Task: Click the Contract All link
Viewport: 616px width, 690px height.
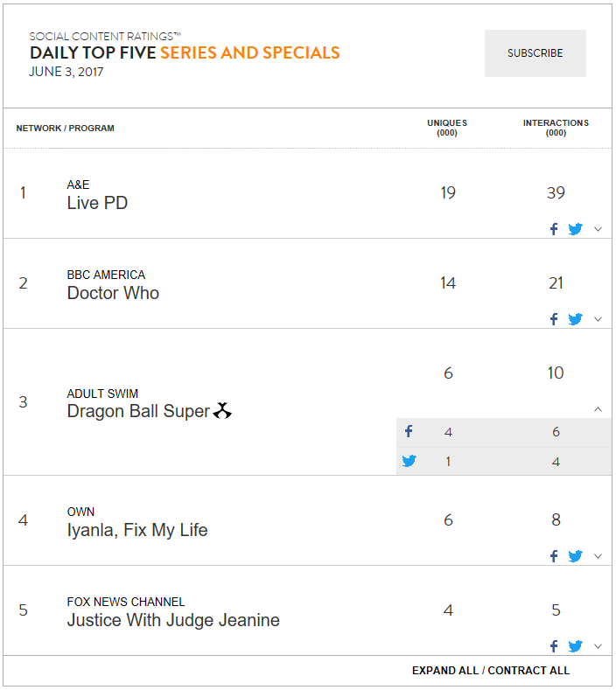Action: click(528, 671)
